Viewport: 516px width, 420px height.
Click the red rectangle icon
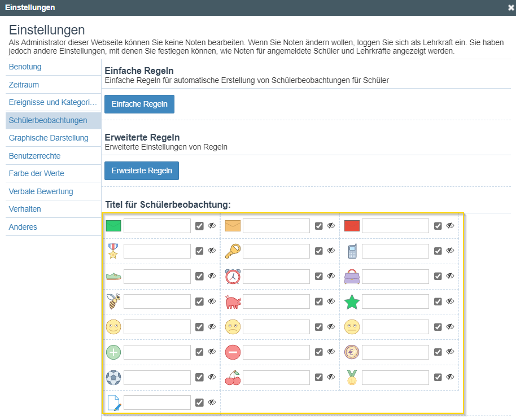click(352, 226)
